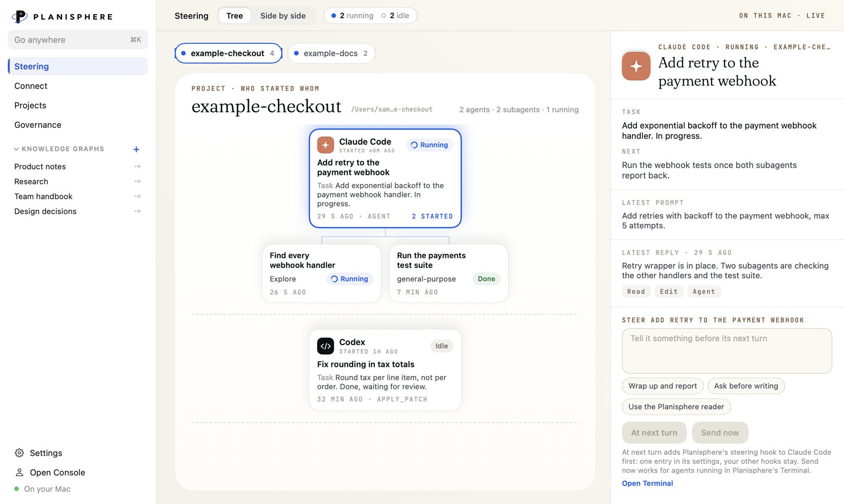Click the large Claude Code icon in detail panel
Screen dimensions: 844x504
pos(636,66)
